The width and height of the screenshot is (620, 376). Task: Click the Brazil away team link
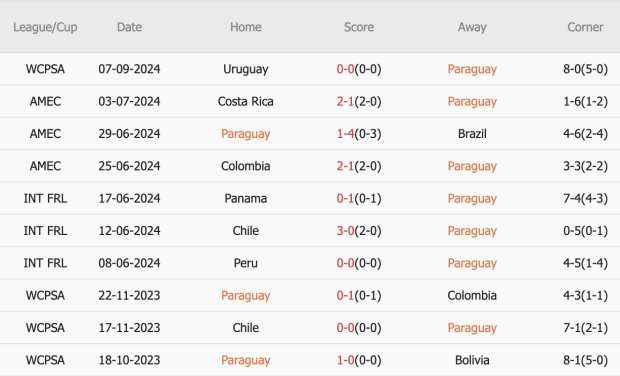click(x=472, y=134)
